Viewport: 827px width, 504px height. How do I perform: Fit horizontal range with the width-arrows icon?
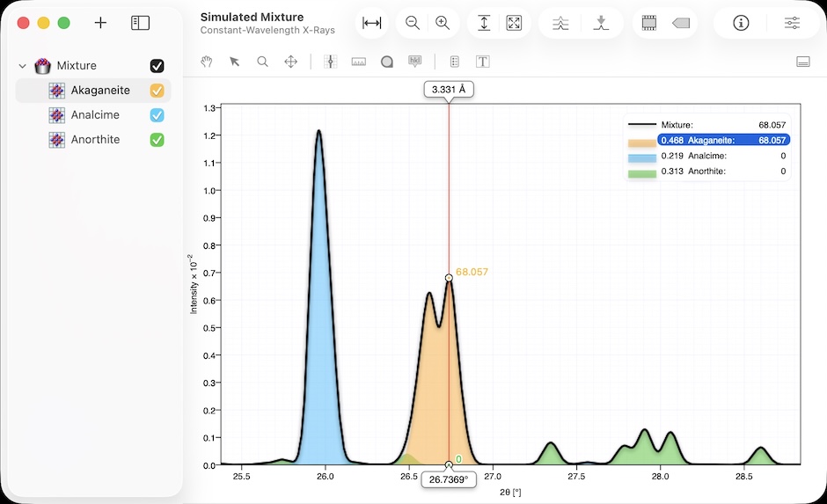(372, 24)
